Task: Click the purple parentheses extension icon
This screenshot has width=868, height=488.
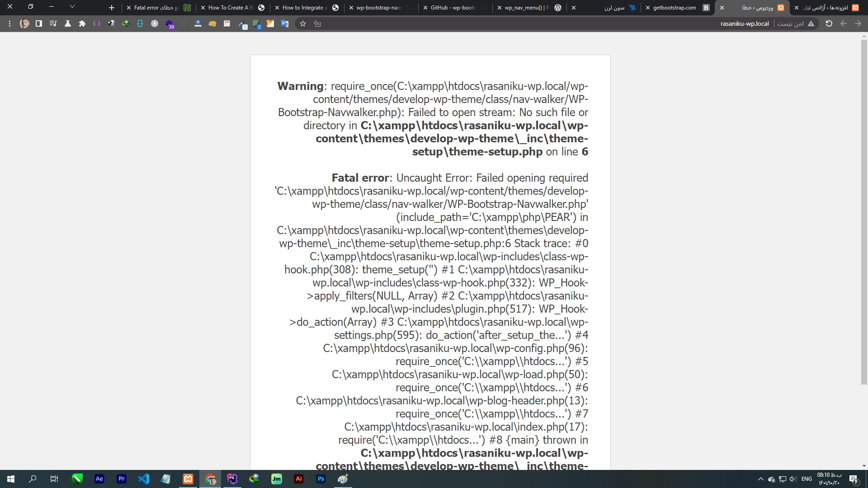Action: click(x=97, y=23)
